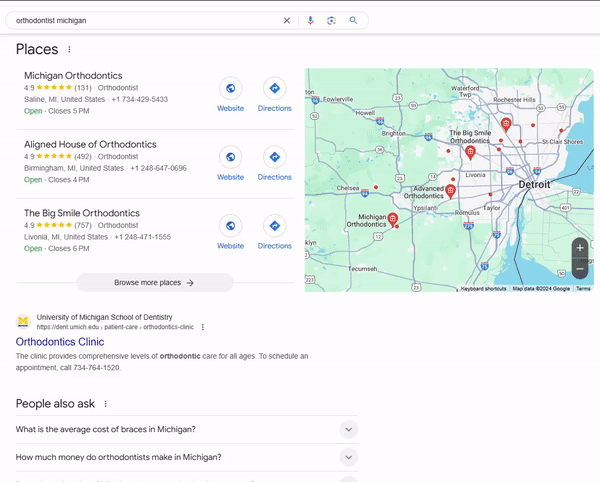Click Closes 6 PM hours text
The width and height of the screenshot is (600, 482).
[69, 249]
